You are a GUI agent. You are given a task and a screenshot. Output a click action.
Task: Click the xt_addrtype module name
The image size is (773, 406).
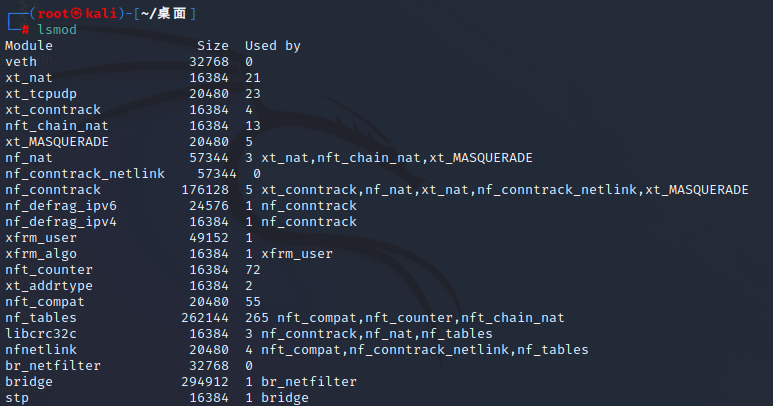point(49,286)
